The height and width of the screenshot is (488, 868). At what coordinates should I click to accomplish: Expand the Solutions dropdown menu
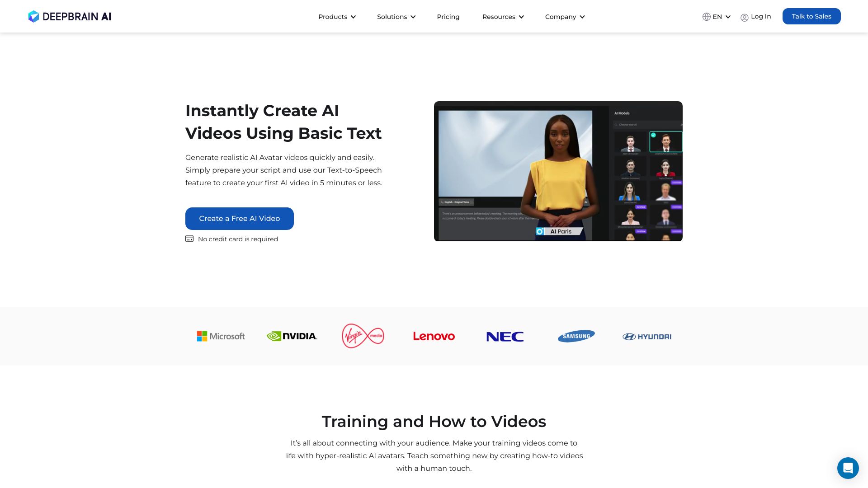click(396, 16)
